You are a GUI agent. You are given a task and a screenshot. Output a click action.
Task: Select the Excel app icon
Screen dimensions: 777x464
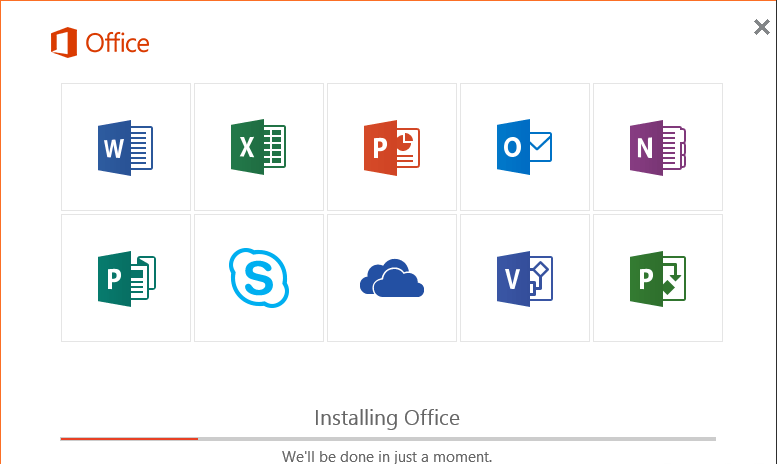click(258, 147)
